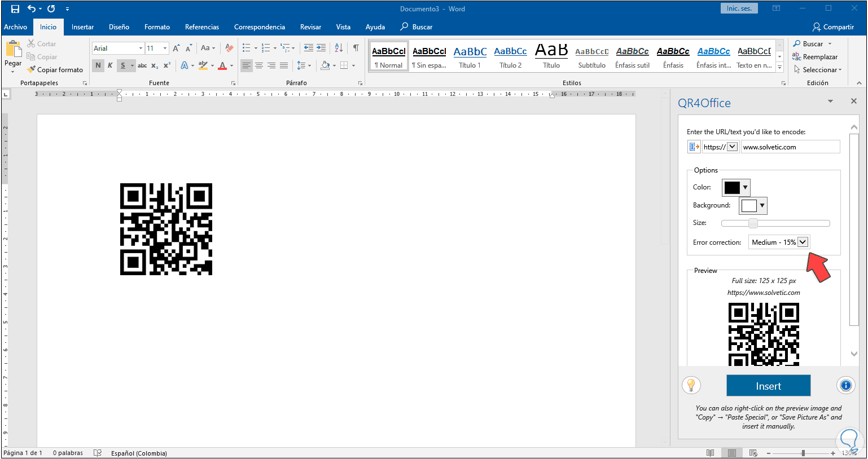Apply the Énfasis sutil style
Screen dimensions: 868x459
[632, 56]
